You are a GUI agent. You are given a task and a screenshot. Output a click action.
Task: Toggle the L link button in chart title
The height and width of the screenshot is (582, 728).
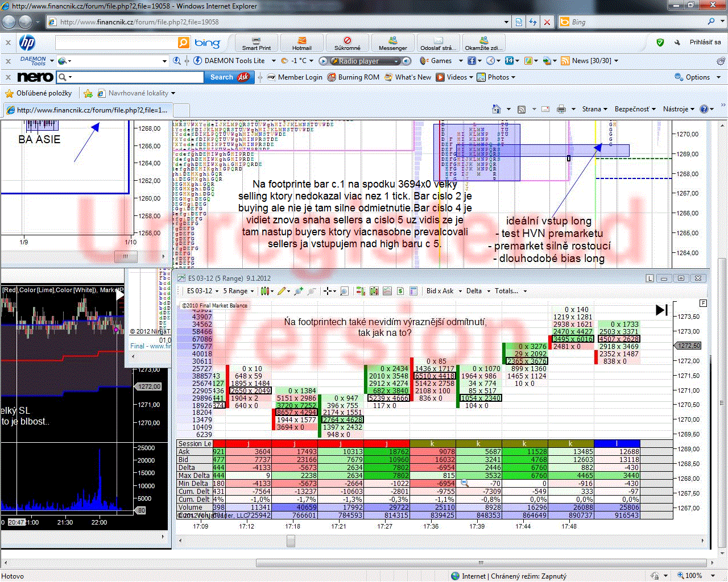point(650,278)
